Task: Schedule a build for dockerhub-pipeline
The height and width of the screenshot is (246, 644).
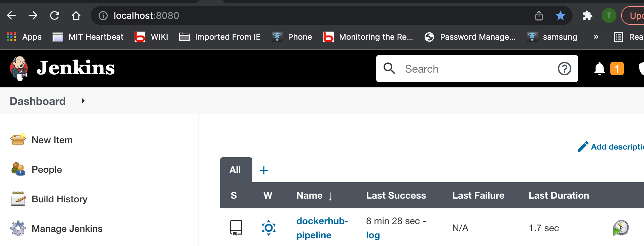Action: 620,228
